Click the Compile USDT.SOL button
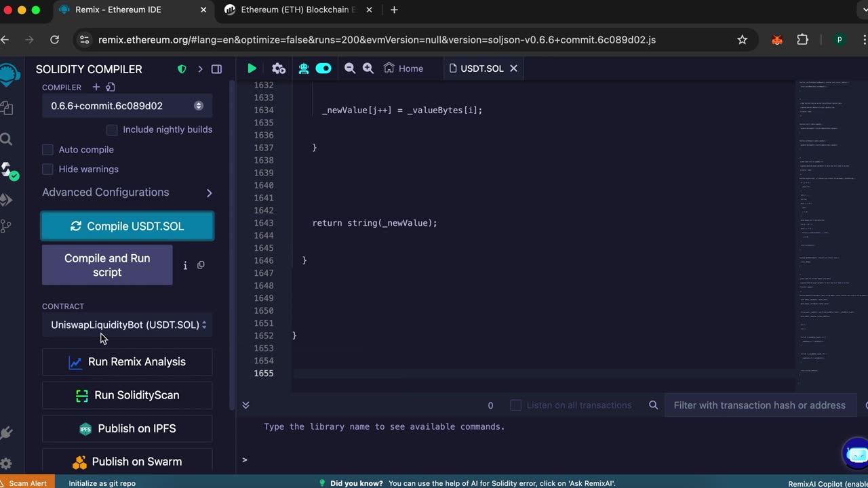868x488 pixels. pyautogui.click(x=127, y=226)
